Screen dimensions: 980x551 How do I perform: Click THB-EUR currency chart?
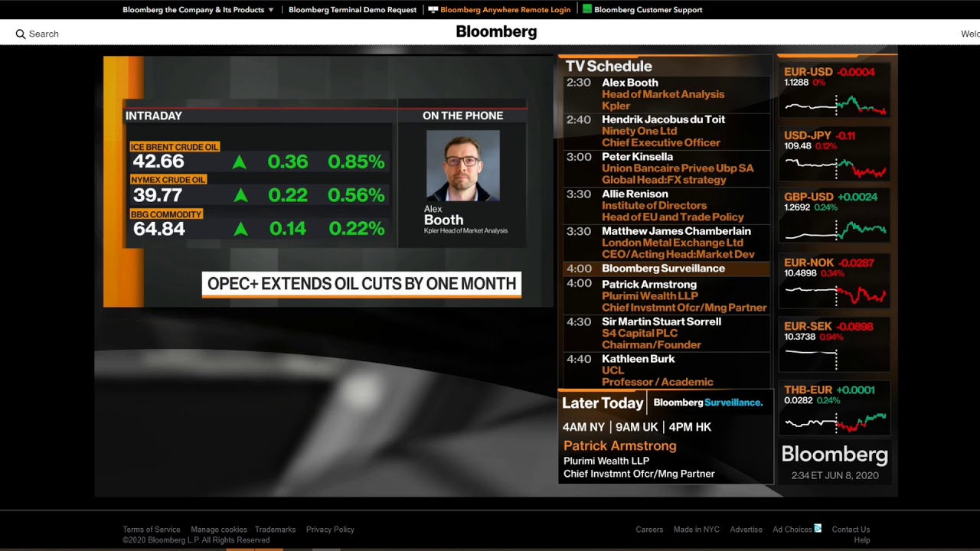tap(835, 409)
